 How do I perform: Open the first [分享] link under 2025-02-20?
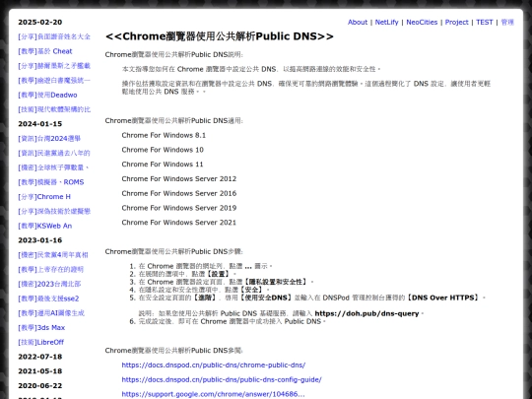pos(54,36)
